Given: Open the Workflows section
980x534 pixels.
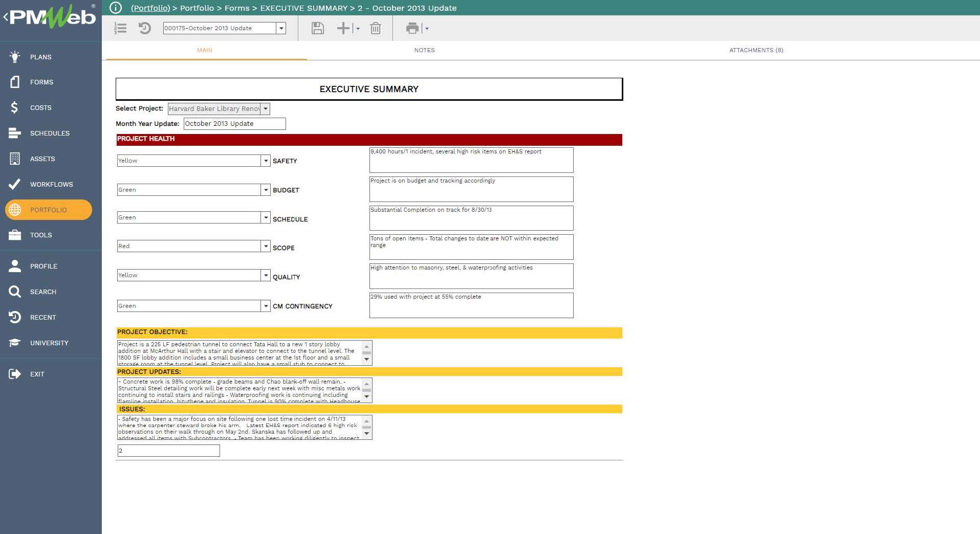Looking at the screenshot, I should [51, 184].
